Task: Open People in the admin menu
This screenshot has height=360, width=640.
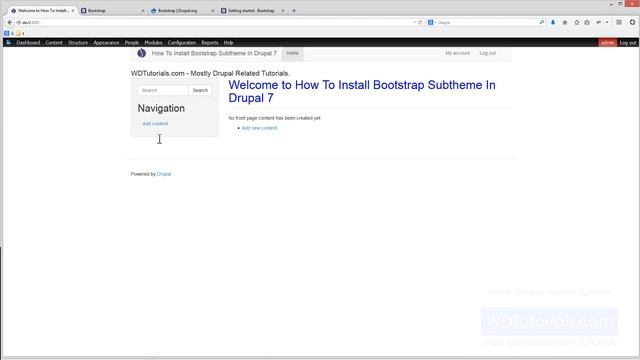Action: tap(132, 42)
